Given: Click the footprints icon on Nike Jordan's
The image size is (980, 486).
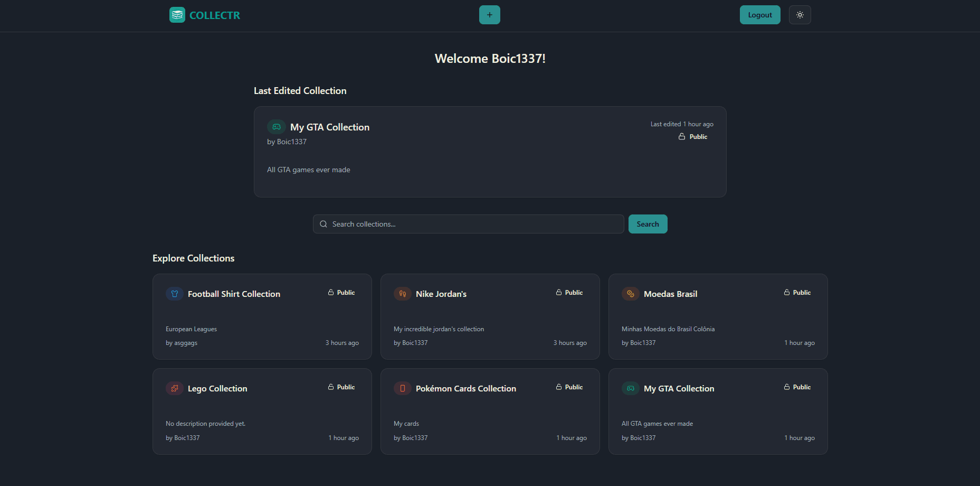Looking at the screenshot, I should pyautogui.click(x=403, y=294).
